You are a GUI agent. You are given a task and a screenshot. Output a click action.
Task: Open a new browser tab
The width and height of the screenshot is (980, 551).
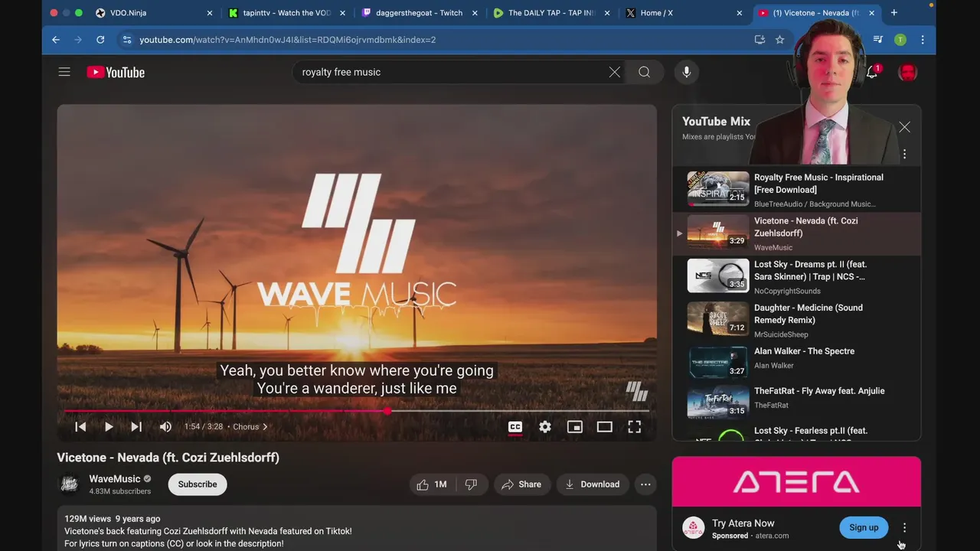893,13
